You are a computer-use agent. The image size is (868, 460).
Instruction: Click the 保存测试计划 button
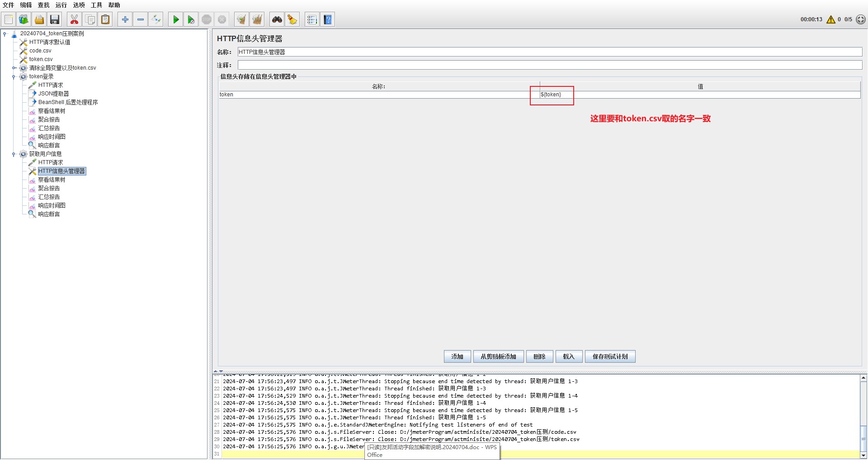click(x=610, y=356)
